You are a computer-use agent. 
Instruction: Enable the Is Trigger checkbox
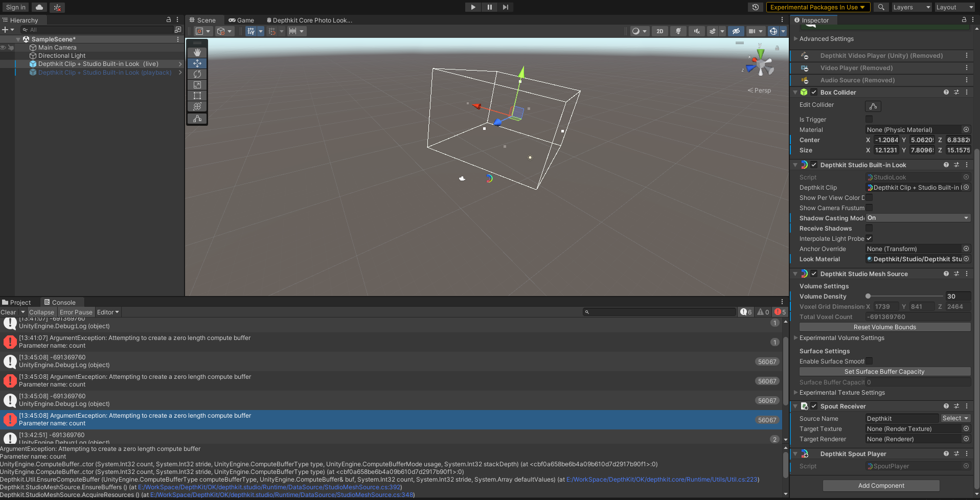[x=869, y=119]
